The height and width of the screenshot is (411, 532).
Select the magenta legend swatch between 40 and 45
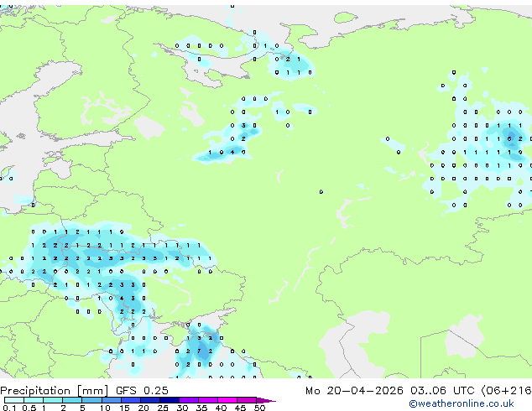point(227,400)
